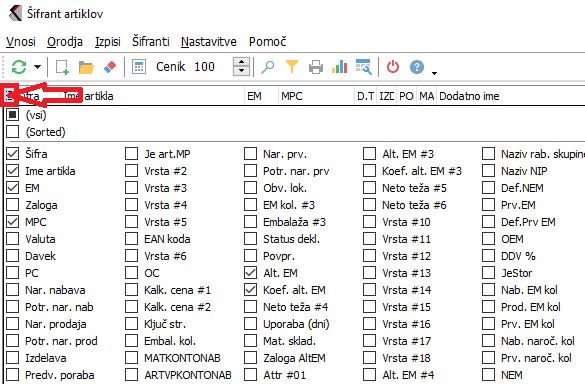Screen dimensions: 585x384
Task: Click the IZD column header
Action: pos(387,96)
